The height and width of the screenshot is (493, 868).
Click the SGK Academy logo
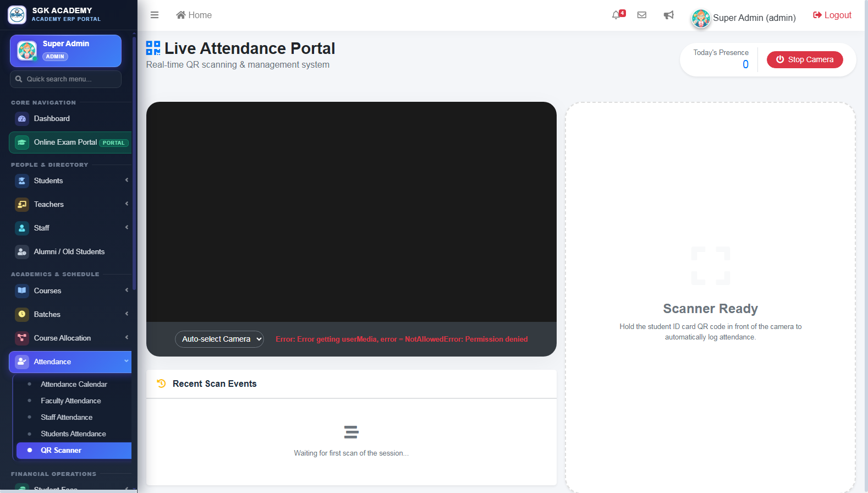17,15
